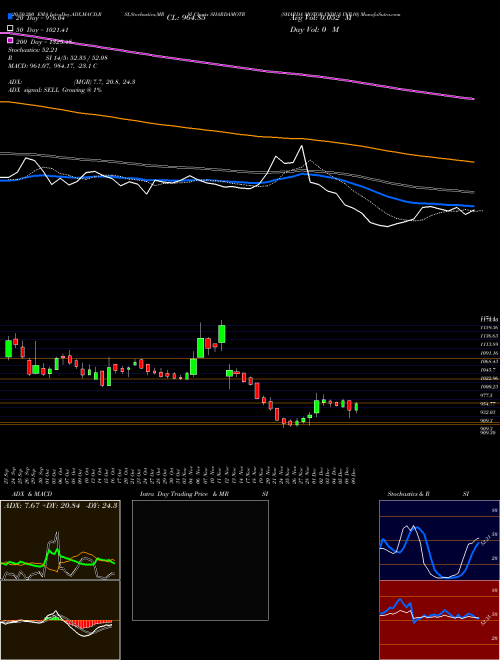The image size is (500, 660).
Task: Click the 'CL: 964.85' closing price text
Action: click(186, 18)
